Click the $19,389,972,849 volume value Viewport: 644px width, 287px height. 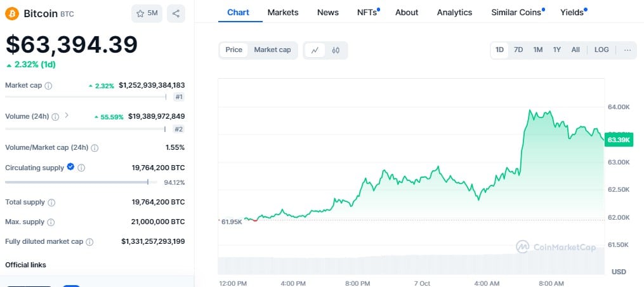[x=156, y=116]
